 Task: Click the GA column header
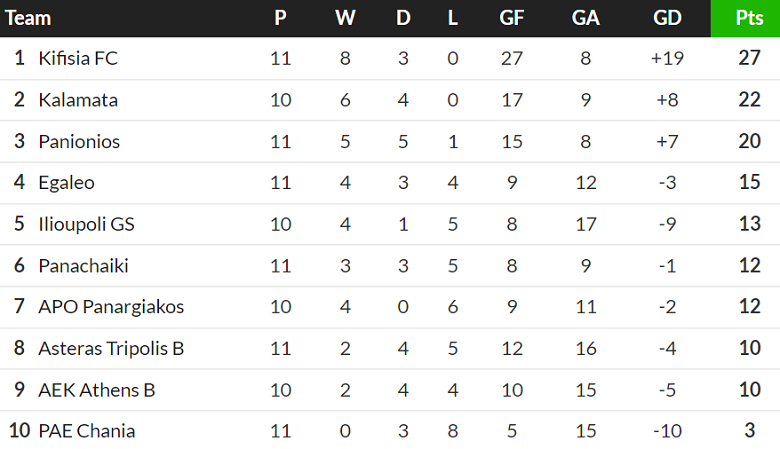click(586, 18)
